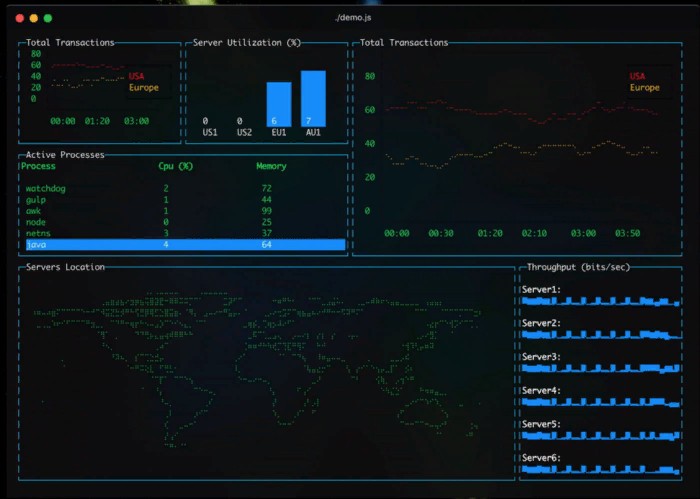The width and height of the screenshot is (700, 499).
Task: Select the gulp process row
Action: [185, 200]
